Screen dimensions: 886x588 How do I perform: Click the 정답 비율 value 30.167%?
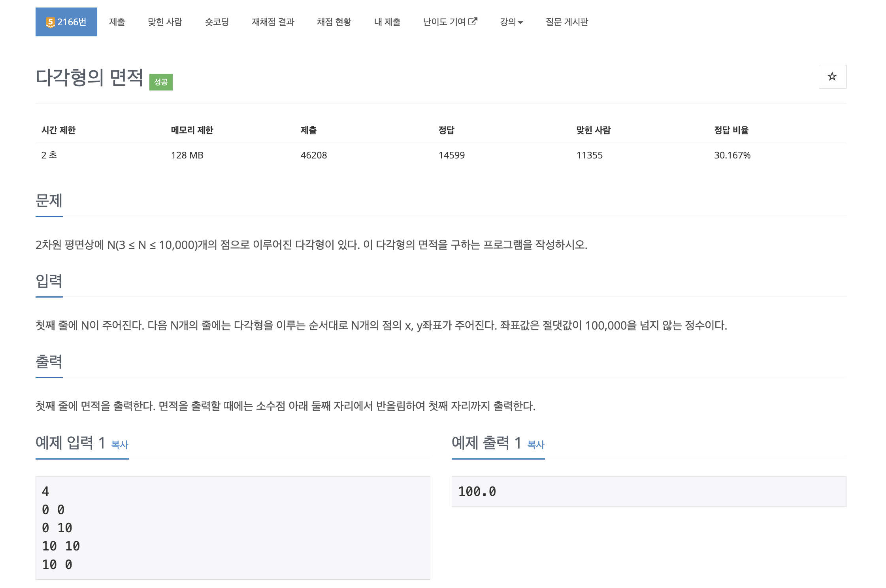click(732, 155)
